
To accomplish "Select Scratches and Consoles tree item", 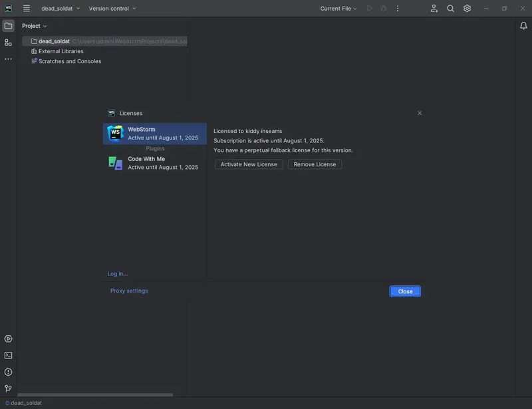I will tap(66, 61).
